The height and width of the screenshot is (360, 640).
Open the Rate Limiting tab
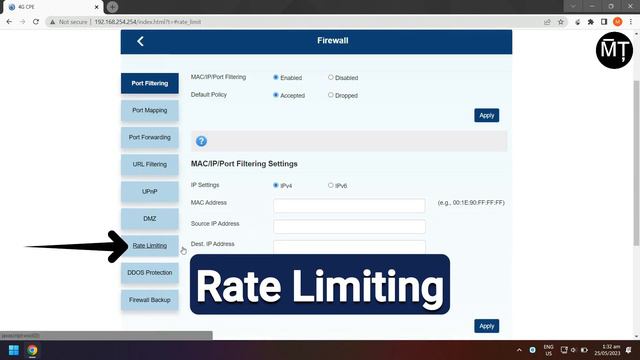[150, 246]
